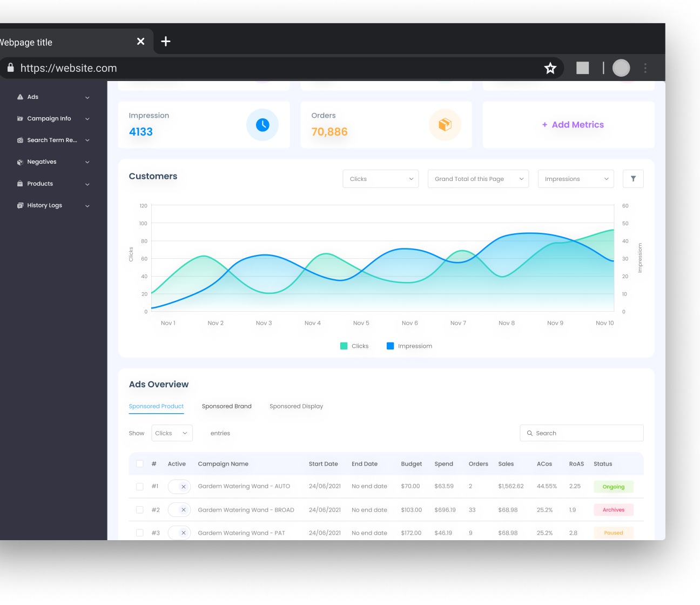Tick the checkbox for campaign row #2
The height and width of the screenshot is (605, 700).
click(x=139, y=509)
